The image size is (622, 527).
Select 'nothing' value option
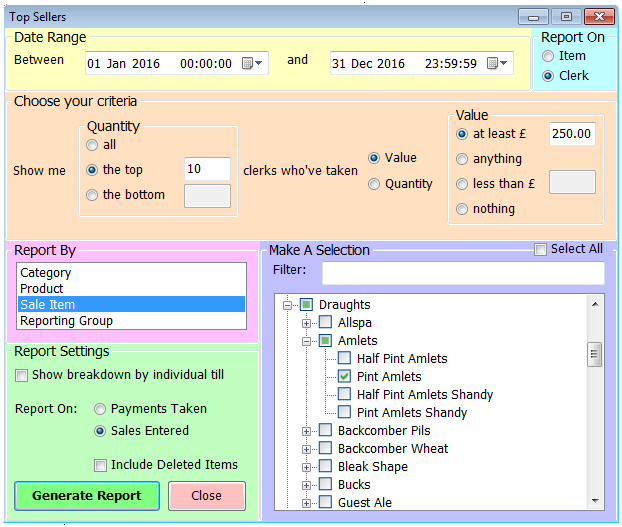461,209
